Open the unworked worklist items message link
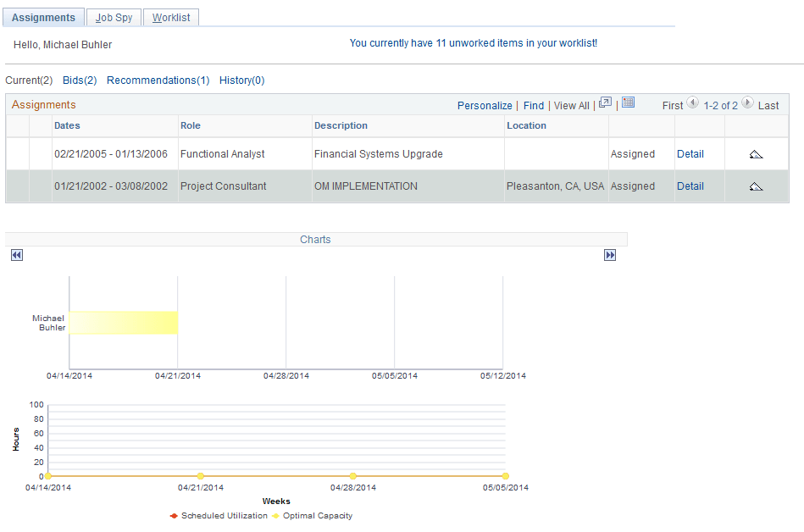Viewport: 804px width, 532px height. coord(474,43)
